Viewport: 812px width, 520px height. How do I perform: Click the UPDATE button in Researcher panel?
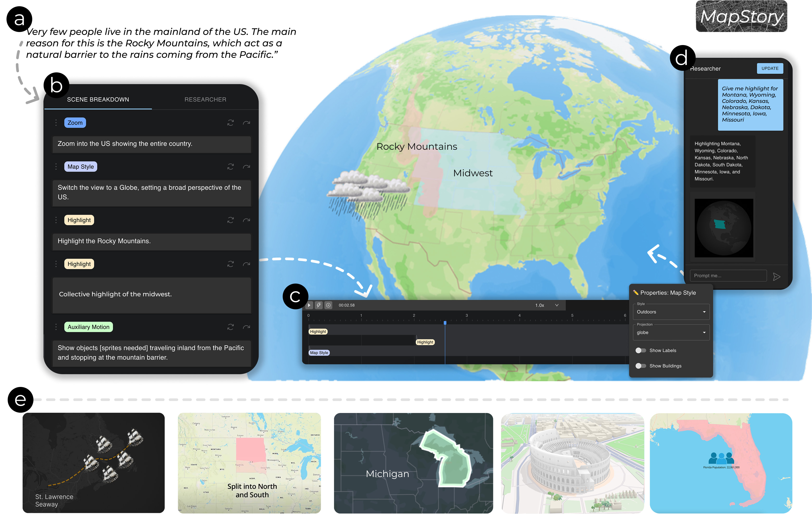coord(770,68)
